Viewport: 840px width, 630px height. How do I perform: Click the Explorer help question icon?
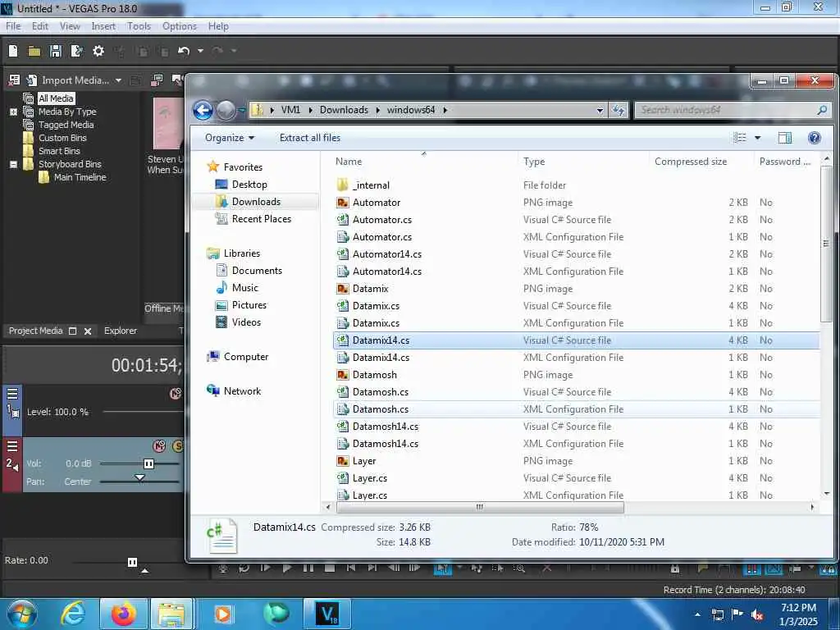[x=815, y=138]
